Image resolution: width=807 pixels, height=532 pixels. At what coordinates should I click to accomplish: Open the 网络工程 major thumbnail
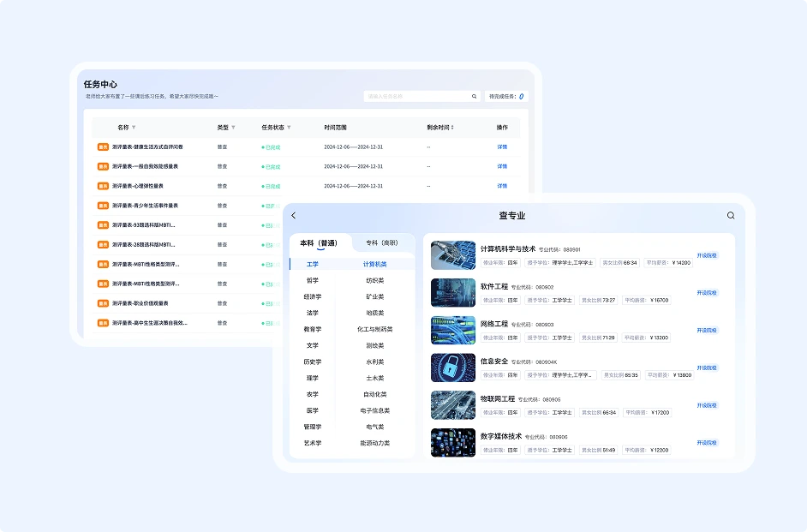tap(453, 330)
